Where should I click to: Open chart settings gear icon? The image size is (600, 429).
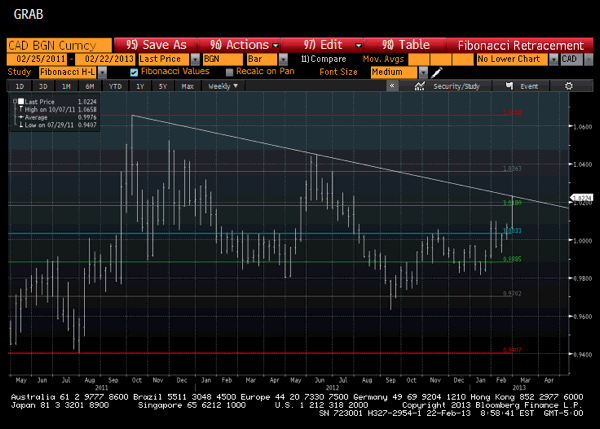coord(567,87)
